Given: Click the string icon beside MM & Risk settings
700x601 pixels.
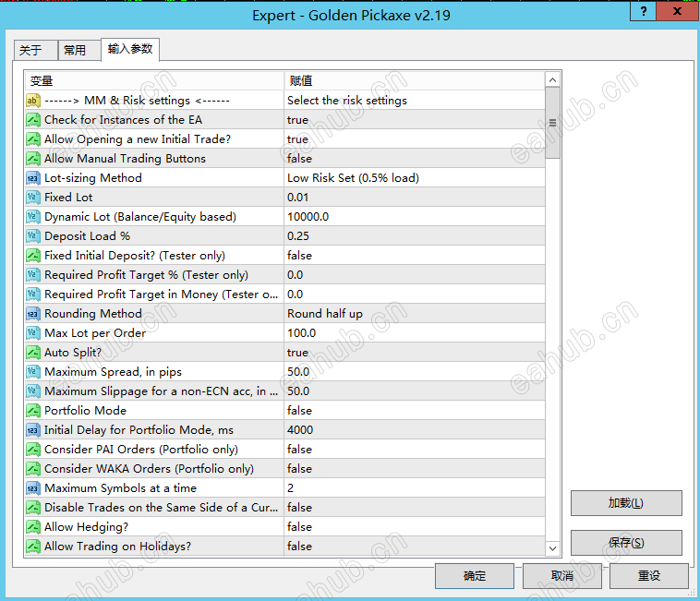Looking at the screenshot, I should [33, 101].
